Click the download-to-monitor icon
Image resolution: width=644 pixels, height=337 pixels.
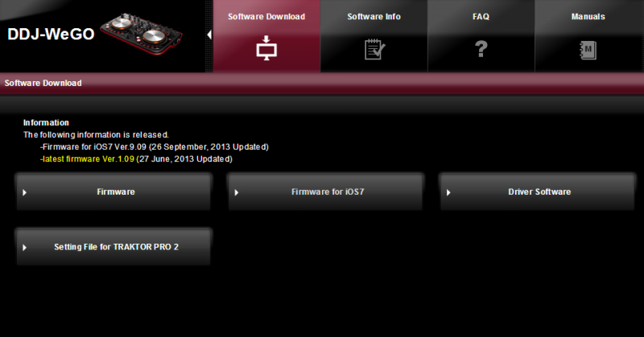(266, 48)
